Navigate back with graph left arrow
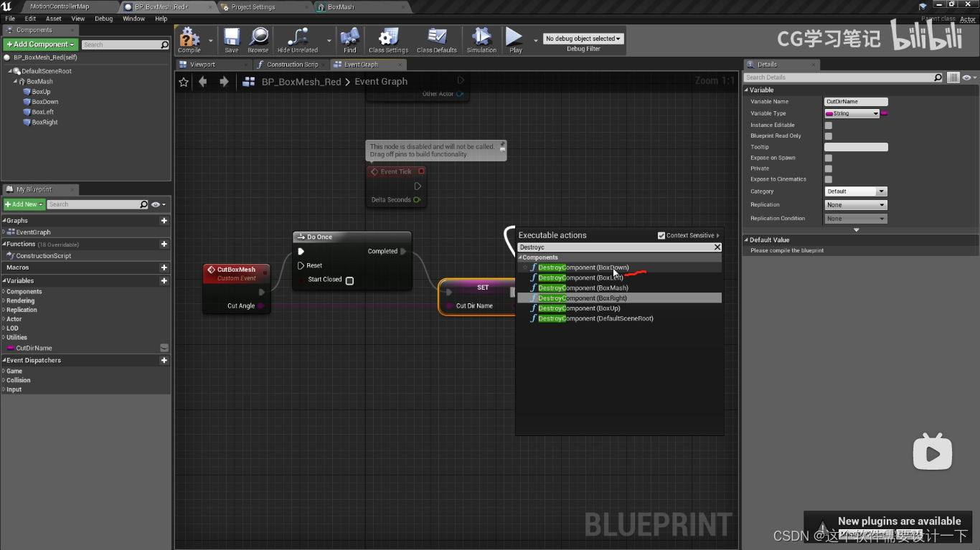This screenshot has height=550, width=980. point(203,82)
